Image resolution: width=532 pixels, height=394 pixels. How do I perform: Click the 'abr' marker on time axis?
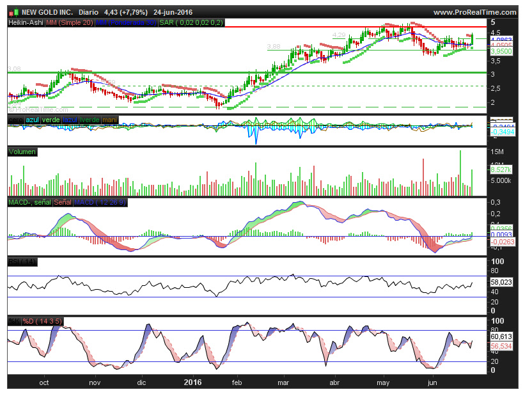[x=334, y=382]
